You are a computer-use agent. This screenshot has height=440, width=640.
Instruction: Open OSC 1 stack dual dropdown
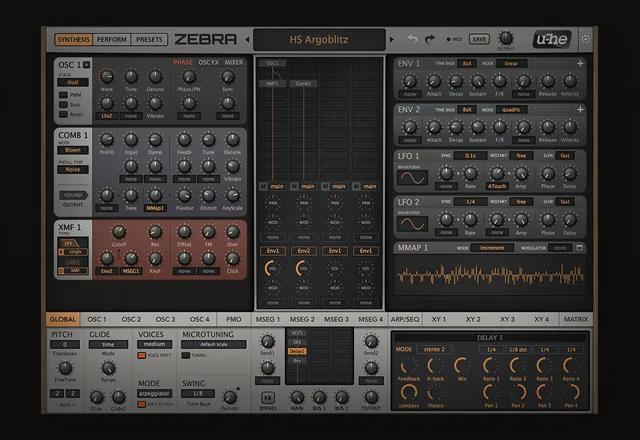click(x=73, y=82)
